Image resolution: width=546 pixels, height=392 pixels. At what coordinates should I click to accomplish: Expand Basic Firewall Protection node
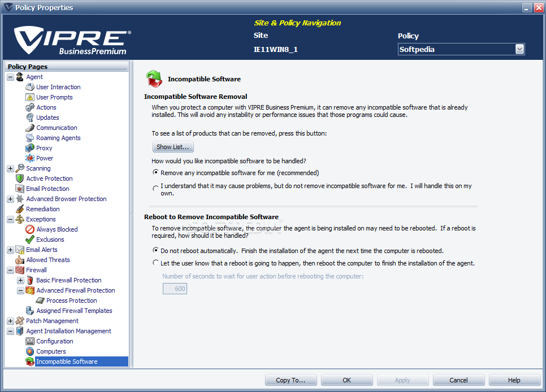click(x=20, y=280)
